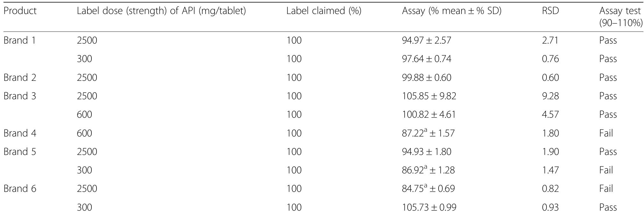Click the "Assay test (90–110%)" header
Image resolution: width=644 pixels, height=217 pixels.
click(620, 17)
